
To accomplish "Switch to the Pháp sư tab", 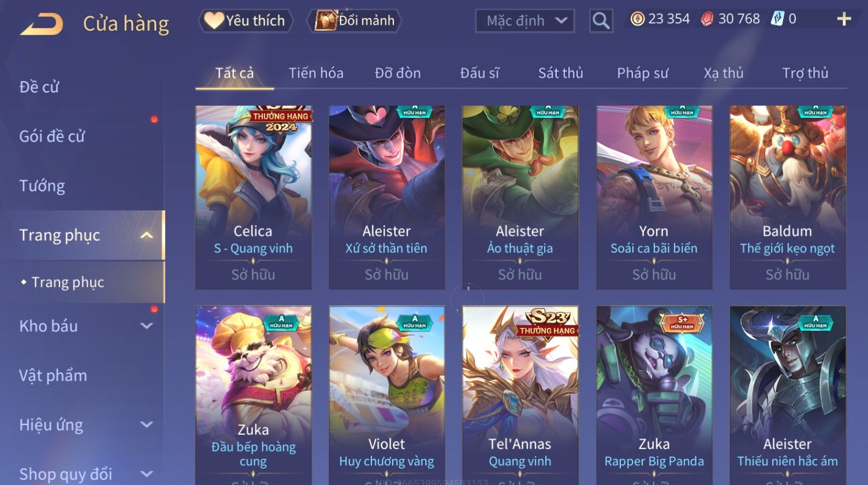I will [x=642, y=73].
